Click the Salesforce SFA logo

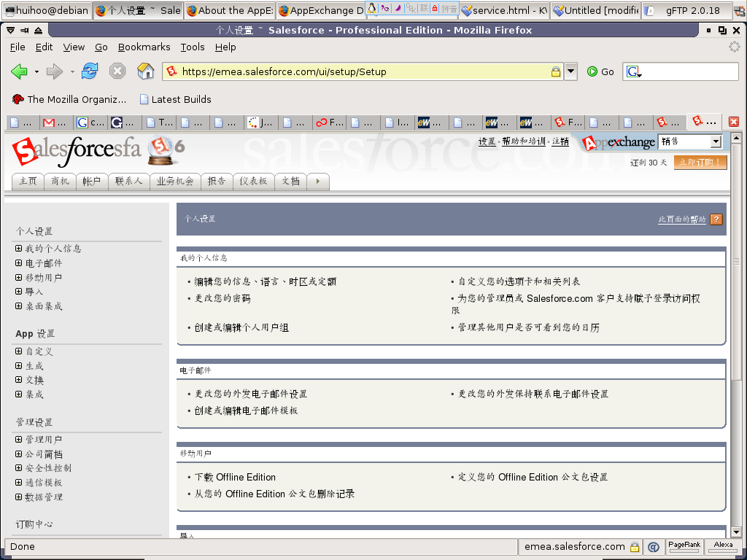76,152
